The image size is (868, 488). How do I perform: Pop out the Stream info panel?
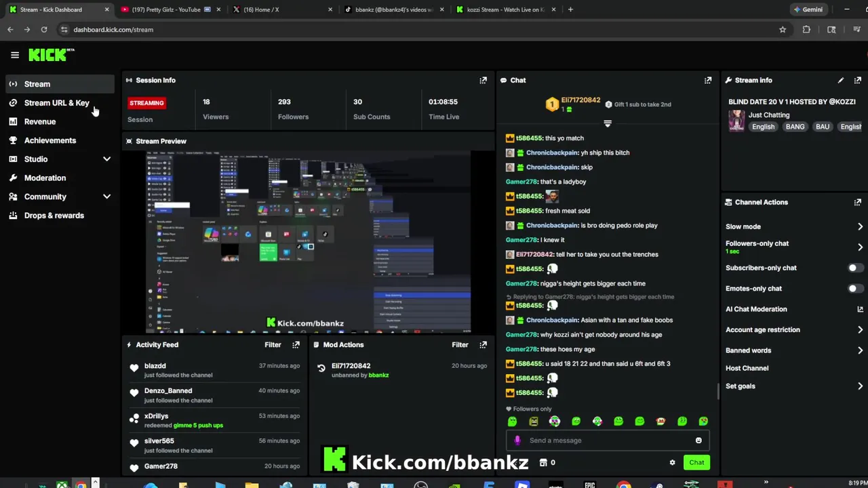click(858, 80)
